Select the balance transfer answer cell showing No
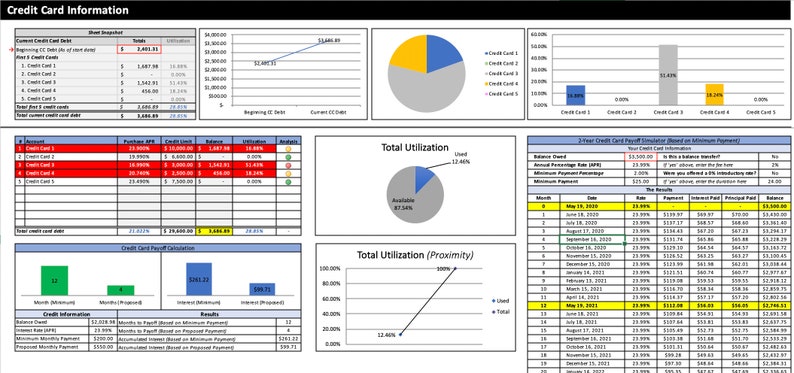This screenshot has width=794, height=373. (x=774, y=157)
